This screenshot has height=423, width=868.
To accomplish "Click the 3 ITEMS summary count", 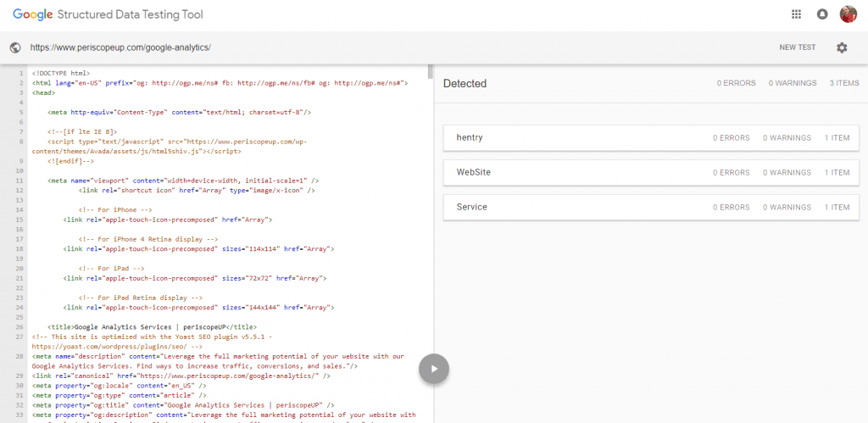I will (x=843, y=83).
